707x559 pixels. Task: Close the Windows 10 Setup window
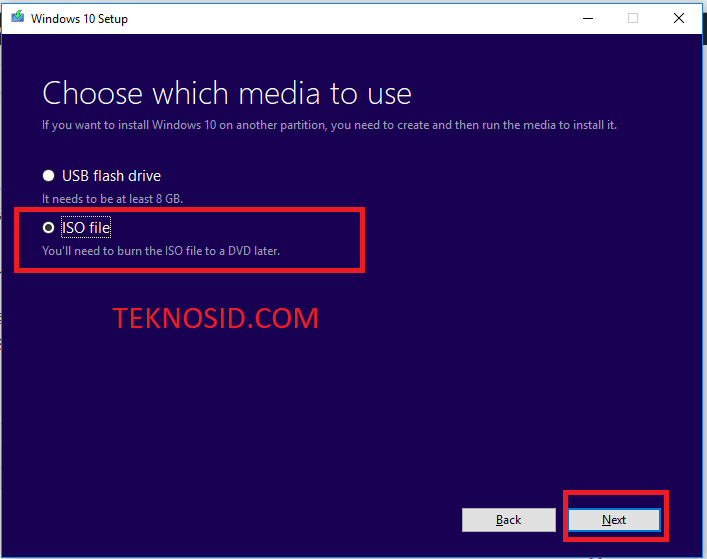coord(679,18)
